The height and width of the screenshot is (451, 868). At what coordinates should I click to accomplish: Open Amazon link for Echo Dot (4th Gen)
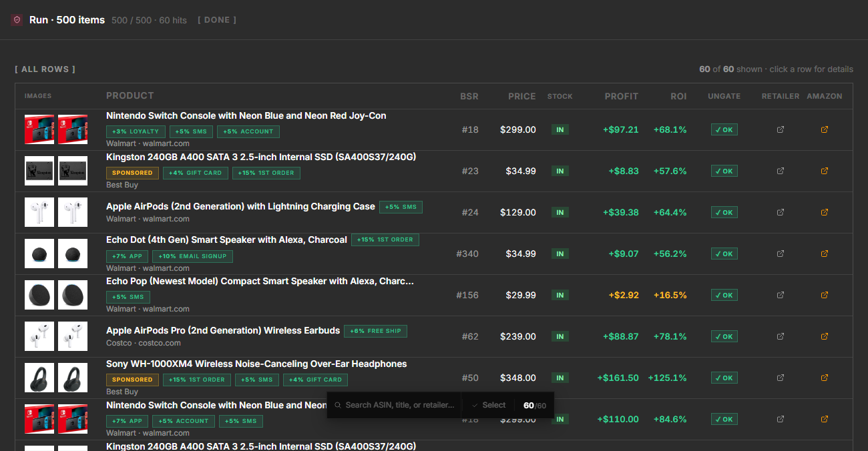click(825, 254)
